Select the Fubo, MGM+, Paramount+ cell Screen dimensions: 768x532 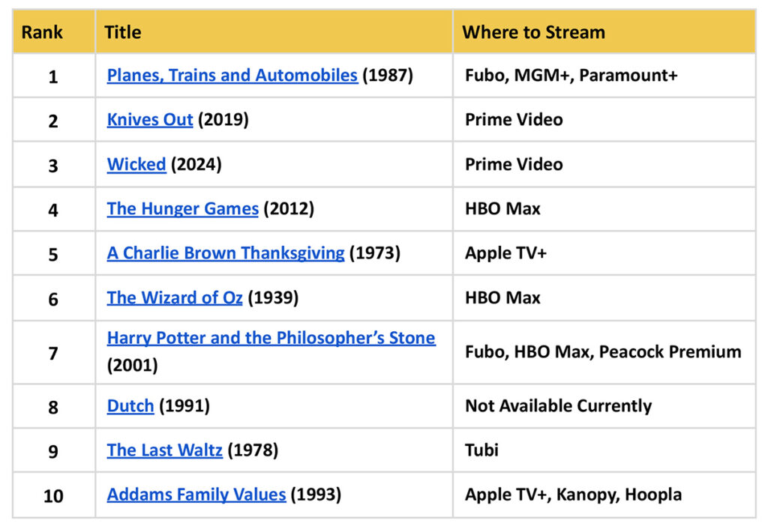coord(571,76)
